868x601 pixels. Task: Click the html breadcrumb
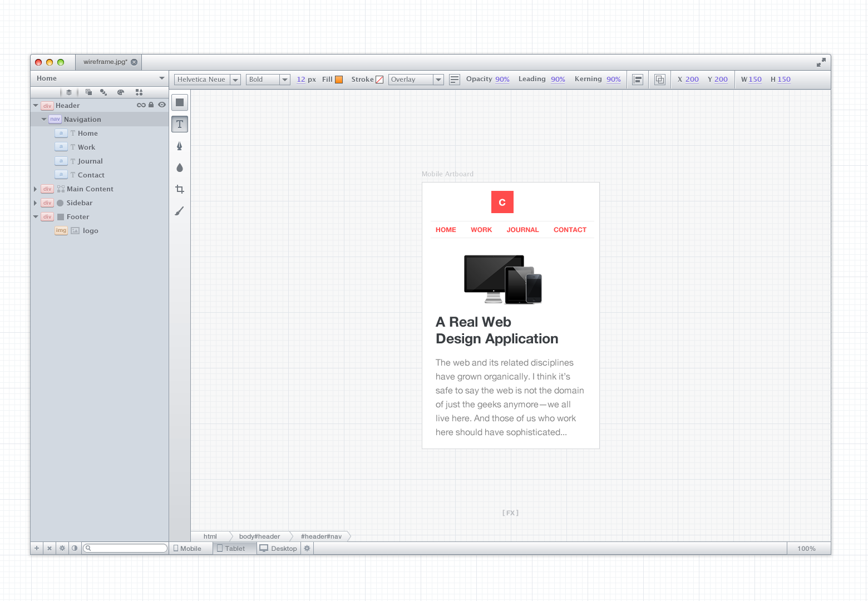click(x=210, y=536)
